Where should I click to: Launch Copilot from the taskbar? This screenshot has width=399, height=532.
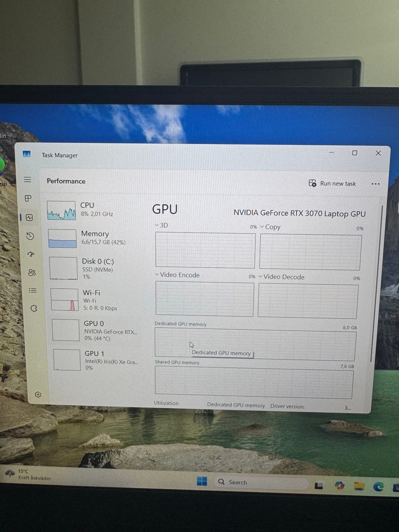pyautogui.click(x=340, y=485)
